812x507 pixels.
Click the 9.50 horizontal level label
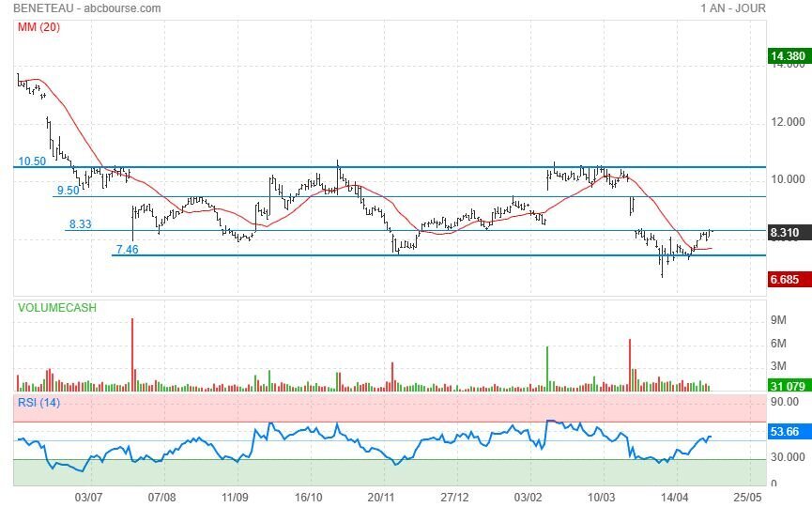(68, 191)
